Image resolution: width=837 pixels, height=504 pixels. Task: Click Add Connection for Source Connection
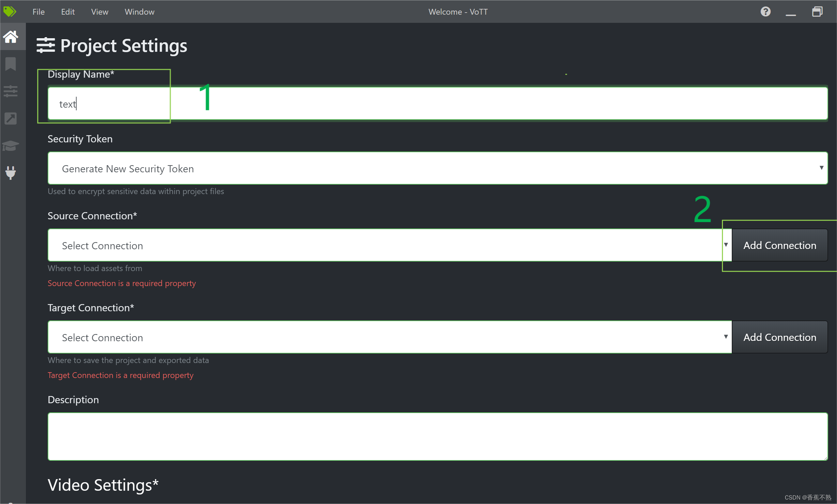click(779, 245)
